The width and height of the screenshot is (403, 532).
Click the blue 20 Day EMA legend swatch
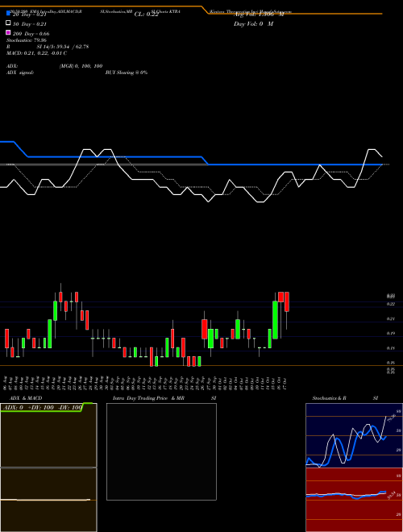click(9, 13)
